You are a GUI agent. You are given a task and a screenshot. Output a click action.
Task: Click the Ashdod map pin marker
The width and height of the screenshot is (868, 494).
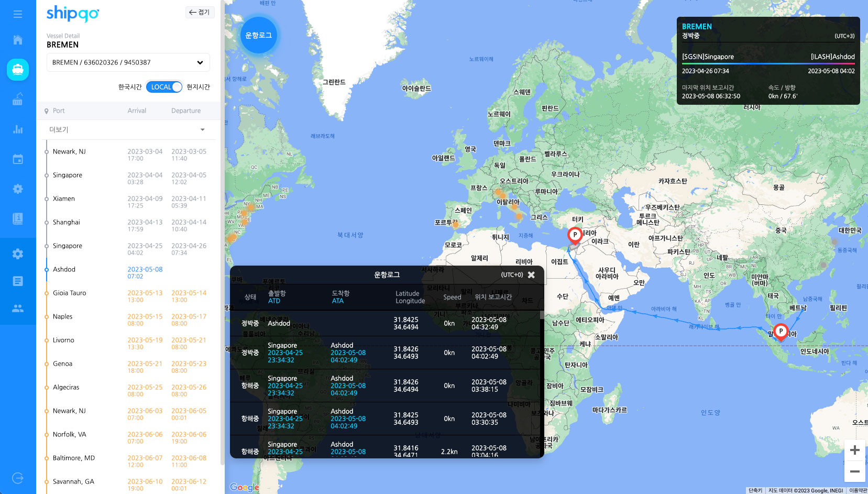pos(575,236)
